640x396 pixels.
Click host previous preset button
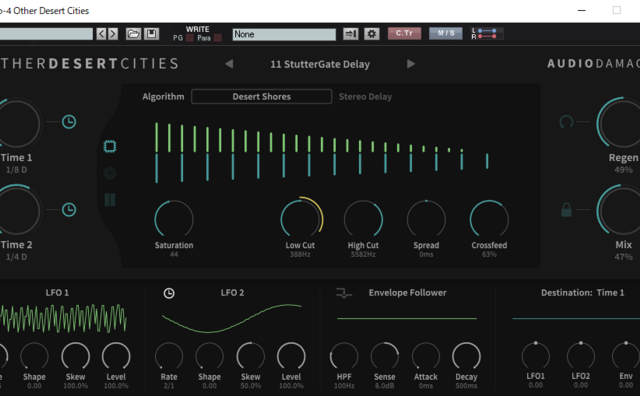click(101, 34)
